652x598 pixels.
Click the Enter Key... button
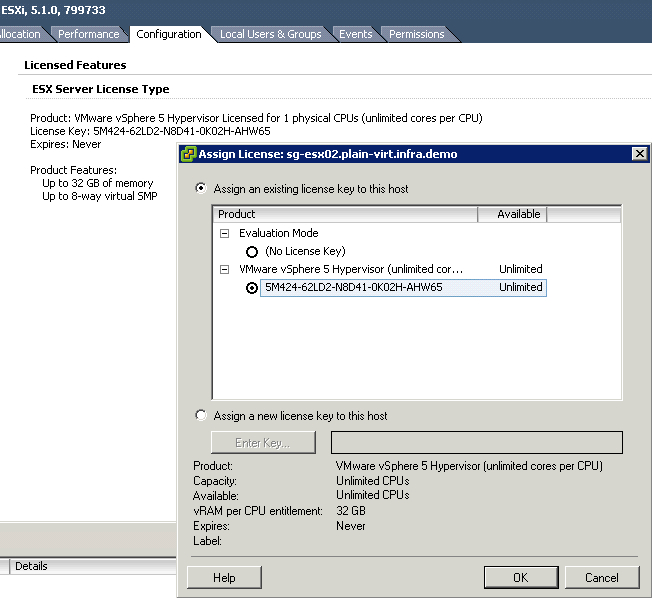tap(263, 442)
